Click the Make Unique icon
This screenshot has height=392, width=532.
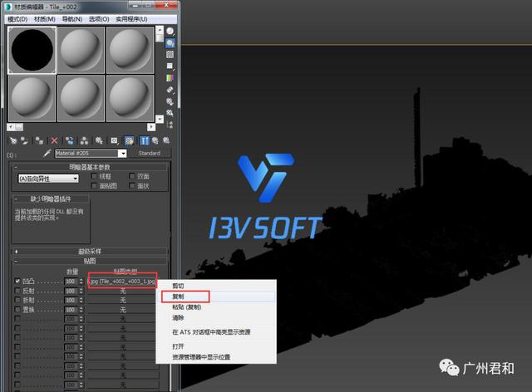[84, 140]
